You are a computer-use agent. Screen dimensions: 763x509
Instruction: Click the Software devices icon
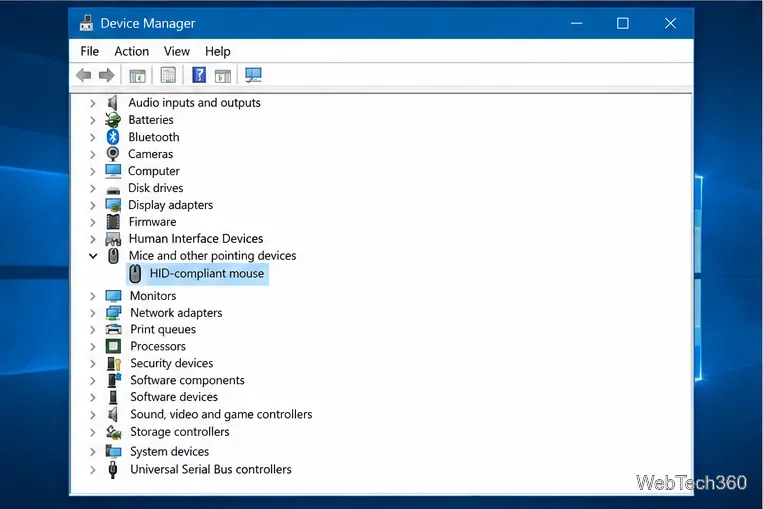tap(113, 397)
